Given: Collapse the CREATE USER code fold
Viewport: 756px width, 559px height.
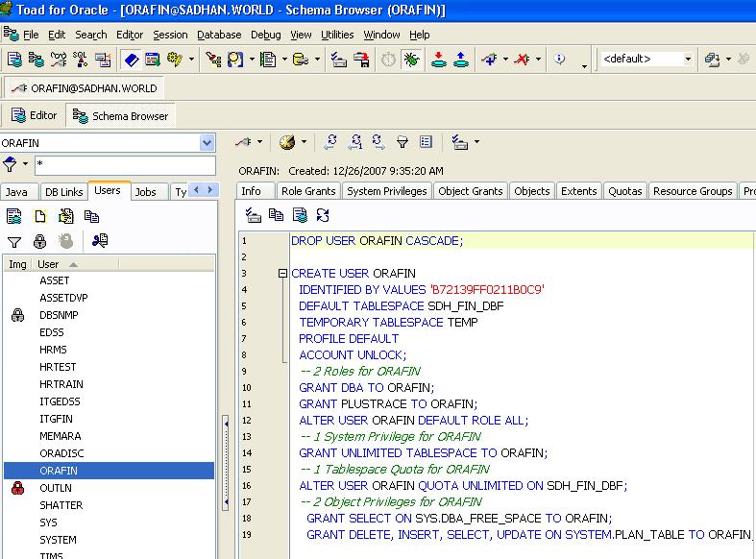Looking at the screenshot, I should coord(283,273).
